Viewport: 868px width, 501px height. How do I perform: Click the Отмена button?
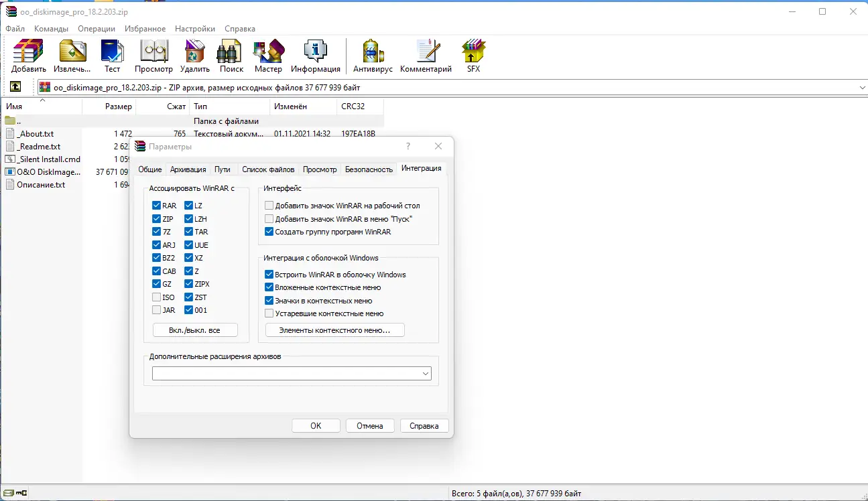(x=370, y=426)
